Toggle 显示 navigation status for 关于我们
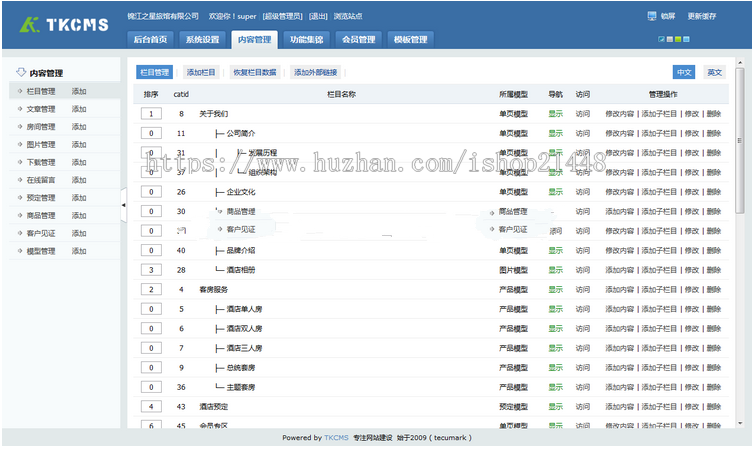This screenshot has width=752, height=450. [555, 114]
